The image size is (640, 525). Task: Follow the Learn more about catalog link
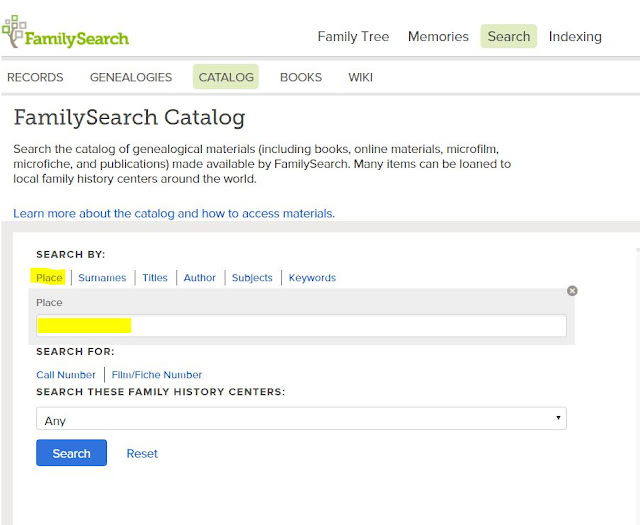[x=174, y=213]
